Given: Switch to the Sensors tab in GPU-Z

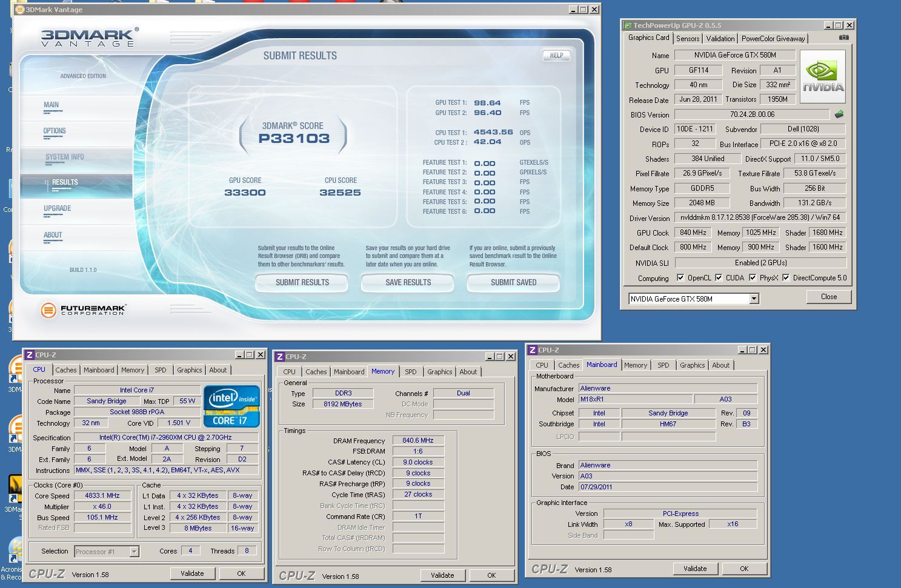Looking at the screenshot, I should coord(688,39).
